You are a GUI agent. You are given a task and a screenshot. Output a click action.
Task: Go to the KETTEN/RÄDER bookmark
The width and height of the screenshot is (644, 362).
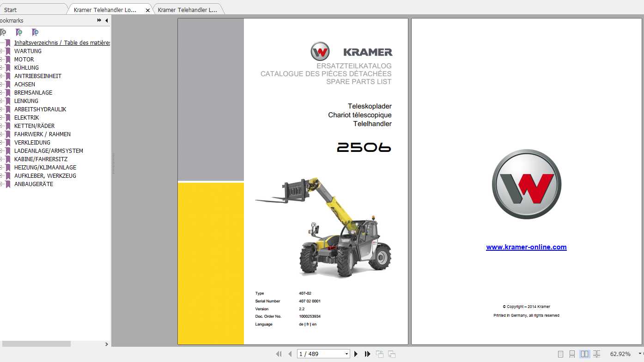(34, 126)
